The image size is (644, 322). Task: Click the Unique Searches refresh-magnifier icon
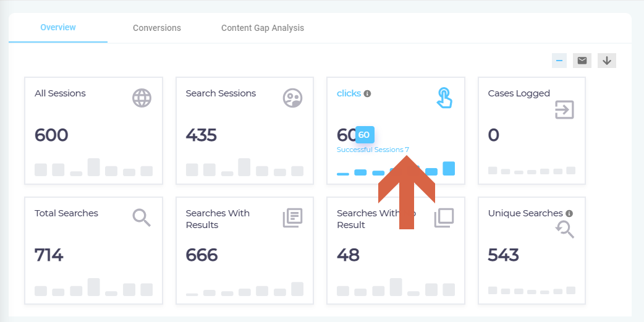[x=564, y=230]
